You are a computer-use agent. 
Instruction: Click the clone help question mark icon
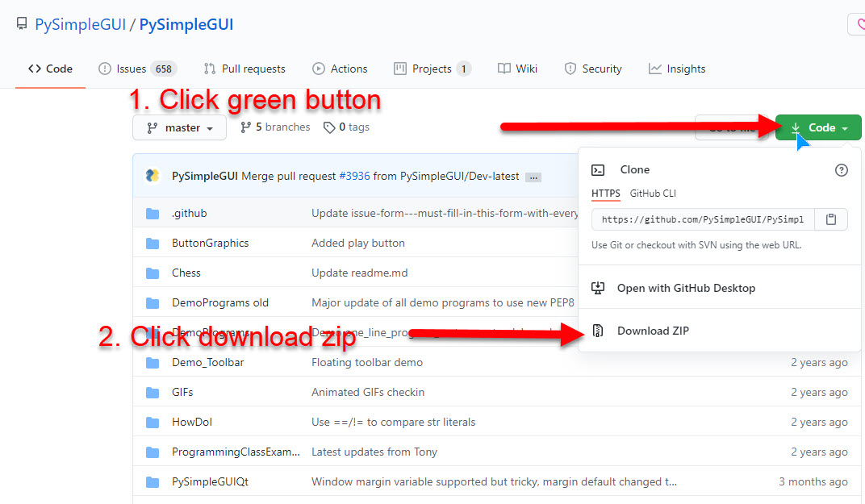(x=842, y=170)
